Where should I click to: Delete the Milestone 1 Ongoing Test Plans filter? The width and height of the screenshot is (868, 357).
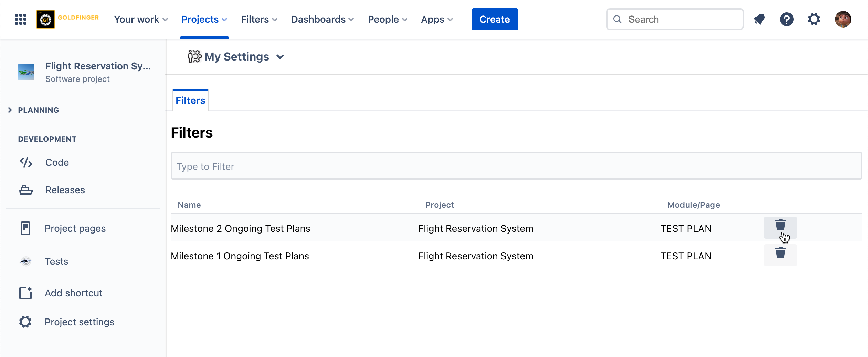coord(780,253)
